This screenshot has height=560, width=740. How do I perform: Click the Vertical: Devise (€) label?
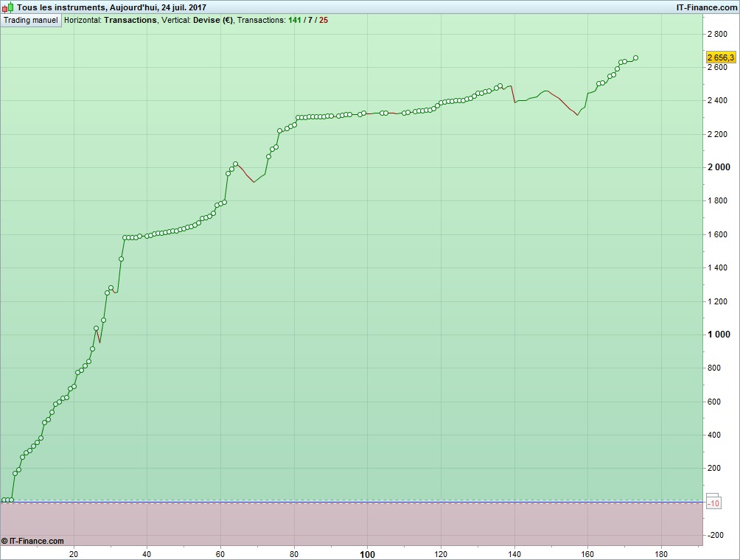point(198,21)
